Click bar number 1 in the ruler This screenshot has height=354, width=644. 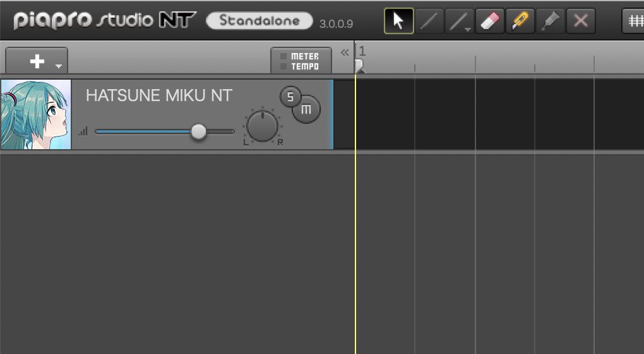point(362,51)
